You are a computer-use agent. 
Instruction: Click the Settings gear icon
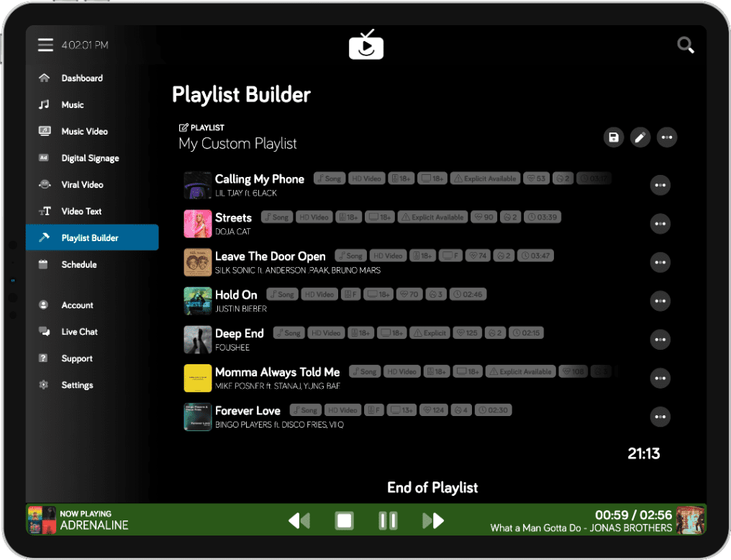(43, 384)
